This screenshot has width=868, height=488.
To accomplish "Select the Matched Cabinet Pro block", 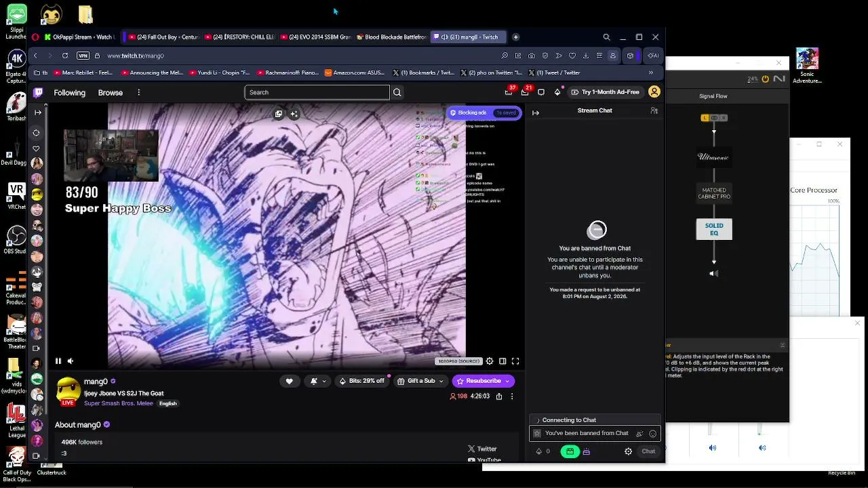I will (x=713, y=193).
